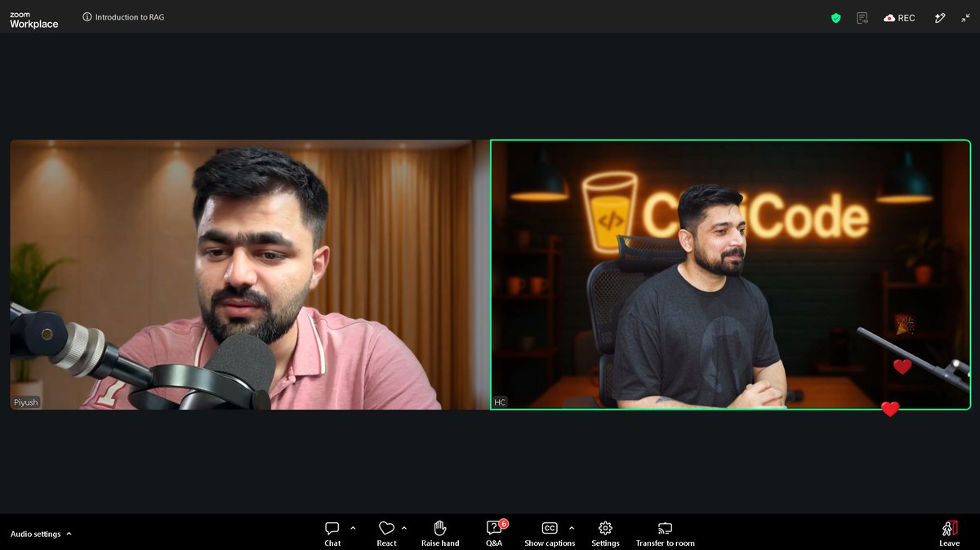Open the React heart menu
980x550 pixels.
(386, 534)
